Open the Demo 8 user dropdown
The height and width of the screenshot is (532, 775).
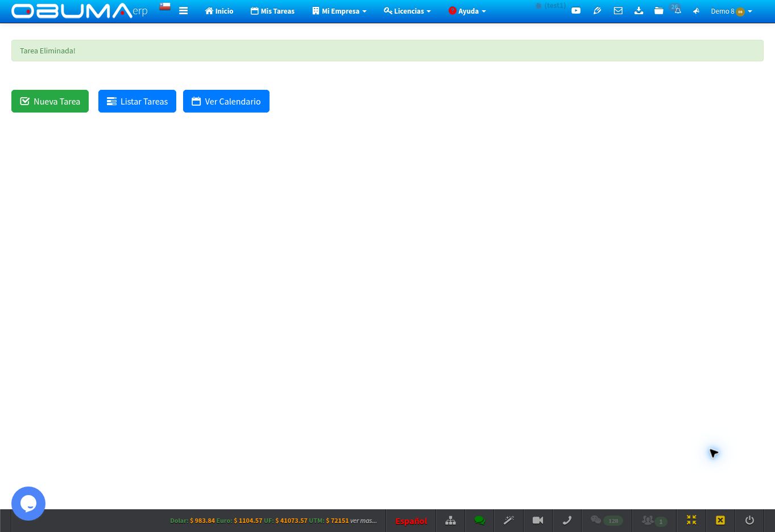731,11
